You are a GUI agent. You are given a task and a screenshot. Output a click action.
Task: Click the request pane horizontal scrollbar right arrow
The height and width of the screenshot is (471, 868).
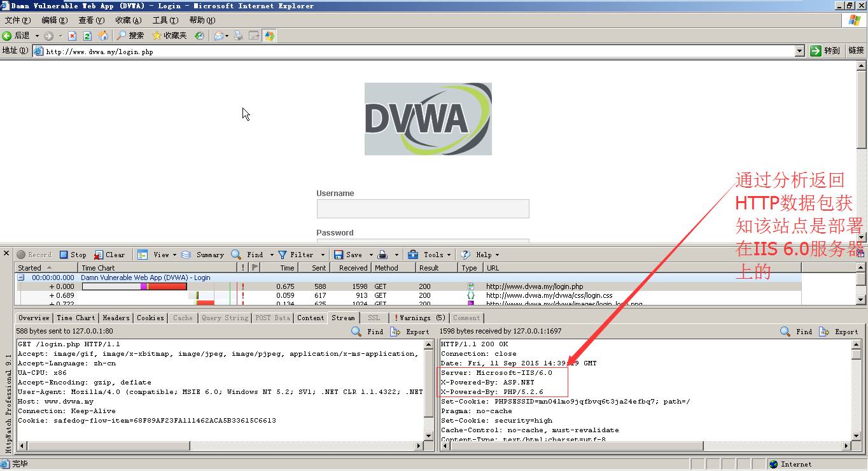[420, 446]
